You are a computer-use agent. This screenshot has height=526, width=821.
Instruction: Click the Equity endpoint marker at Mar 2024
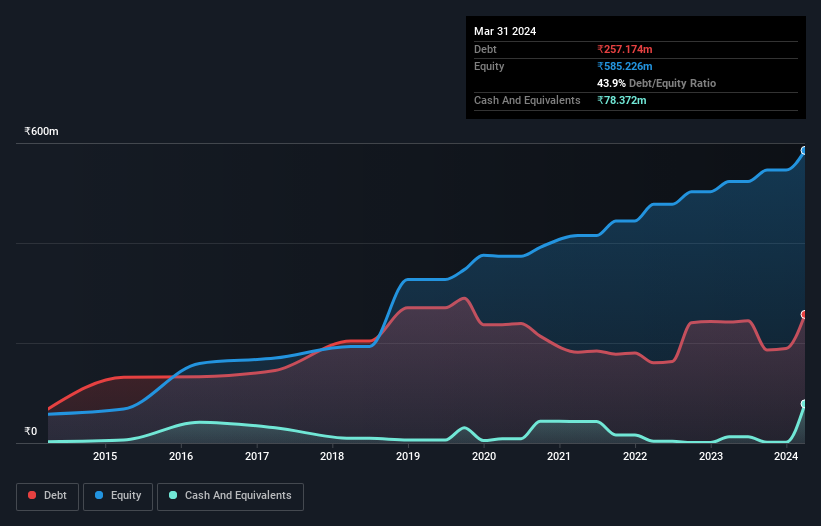pos(804,151)
